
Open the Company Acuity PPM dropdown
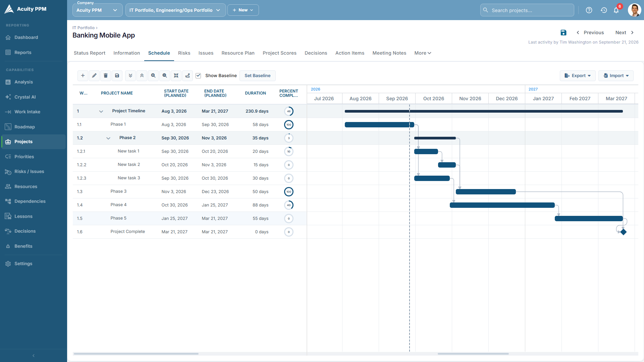97,10
